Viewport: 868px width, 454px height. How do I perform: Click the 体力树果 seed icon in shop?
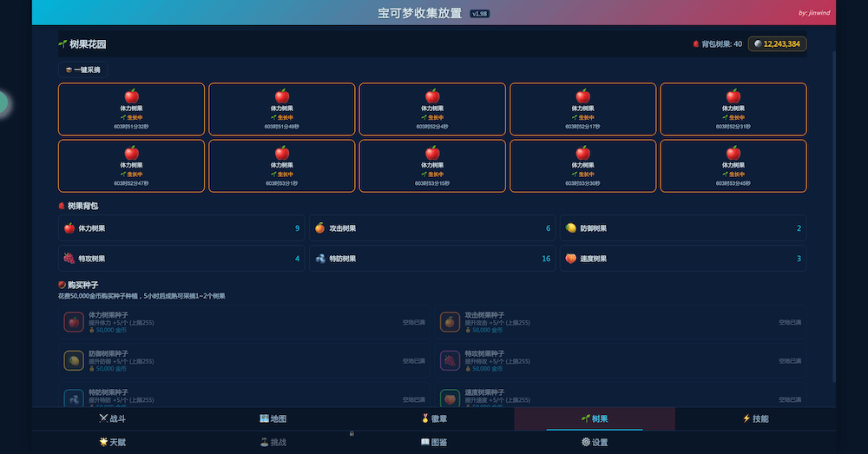[x=74, y=322]
